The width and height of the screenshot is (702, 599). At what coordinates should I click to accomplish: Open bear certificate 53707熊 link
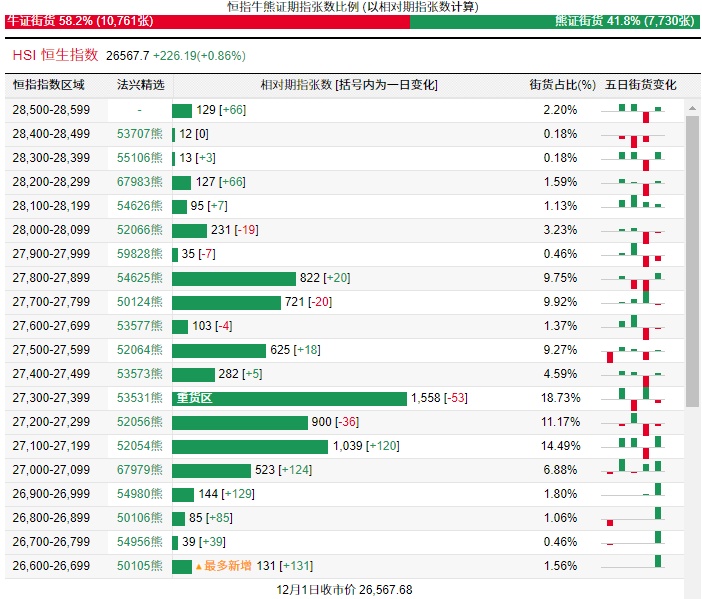[139, 133]
